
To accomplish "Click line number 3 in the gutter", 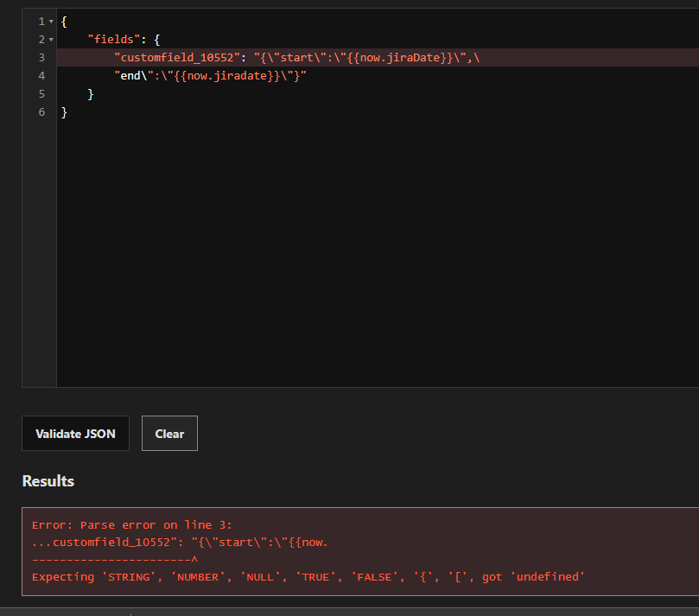I will [x=41, y=57].
